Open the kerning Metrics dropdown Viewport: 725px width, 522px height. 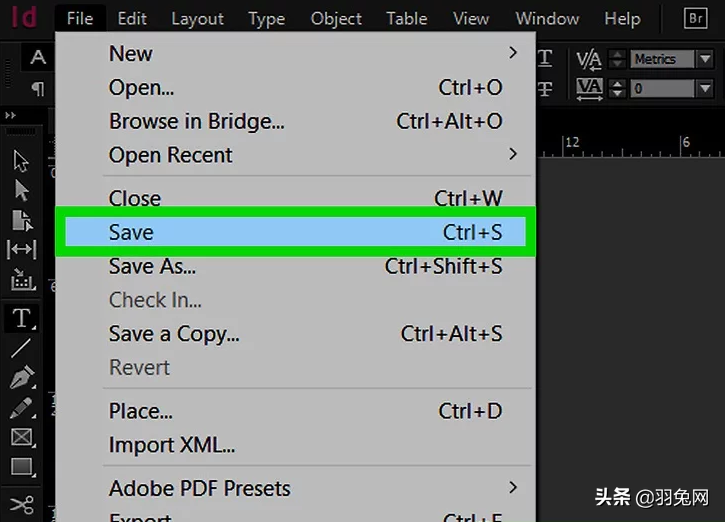coord(705,59)
